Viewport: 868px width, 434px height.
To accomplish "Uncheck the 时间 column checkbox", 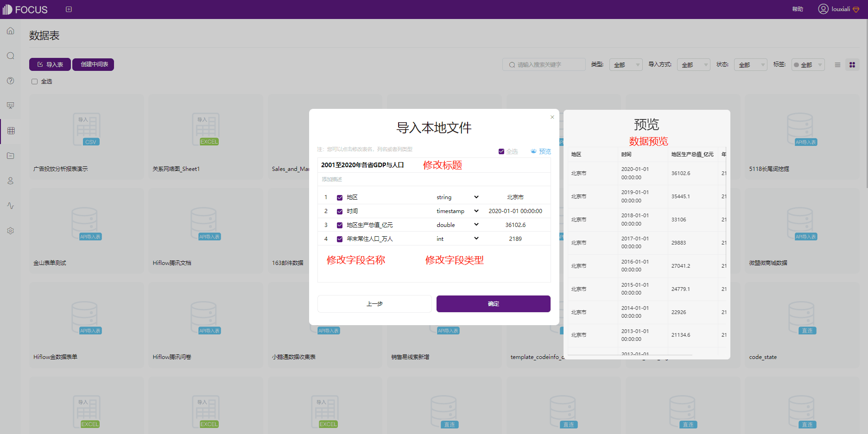I will (340, 211).
